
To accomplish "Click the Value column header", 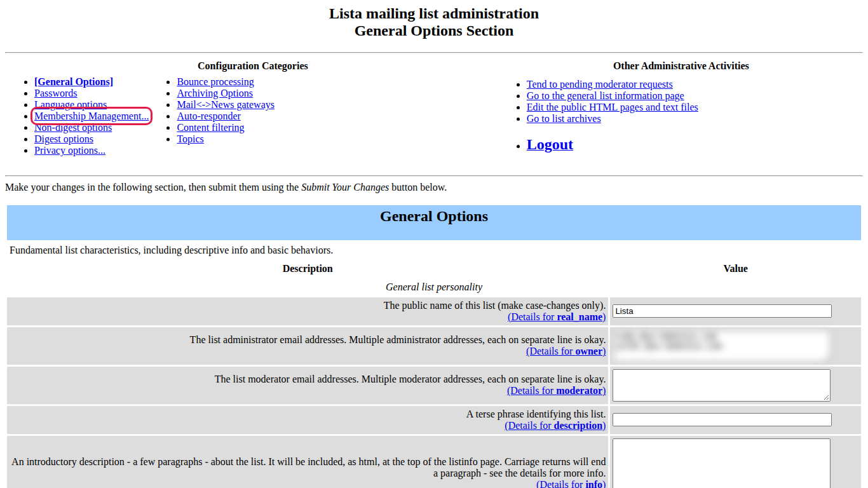I will 736,269.
